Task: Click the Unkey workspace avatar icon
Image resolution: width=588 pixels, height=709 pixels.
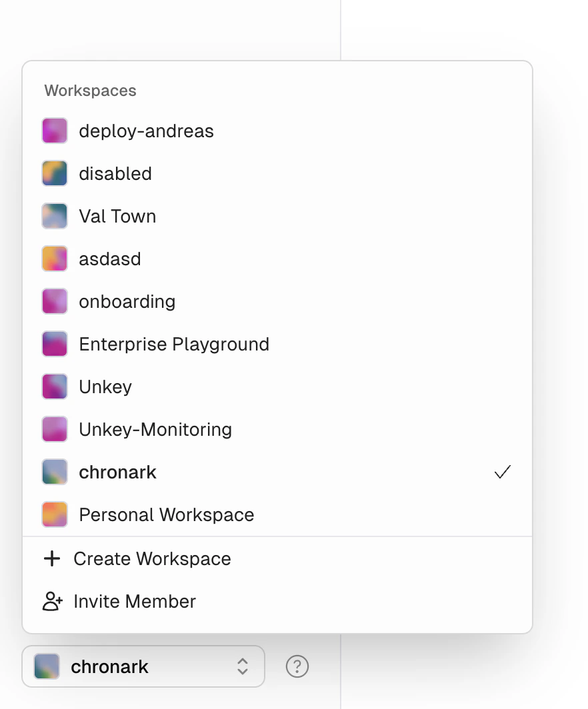Action: click(54, 386)
